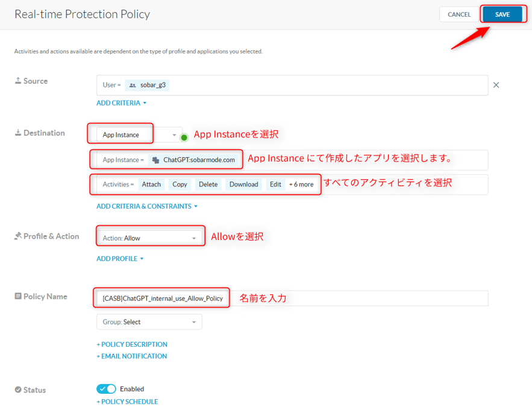The image size is (532, 407).
Task: Toggle the Enabled status switch
Action: (x=107, y=389)
